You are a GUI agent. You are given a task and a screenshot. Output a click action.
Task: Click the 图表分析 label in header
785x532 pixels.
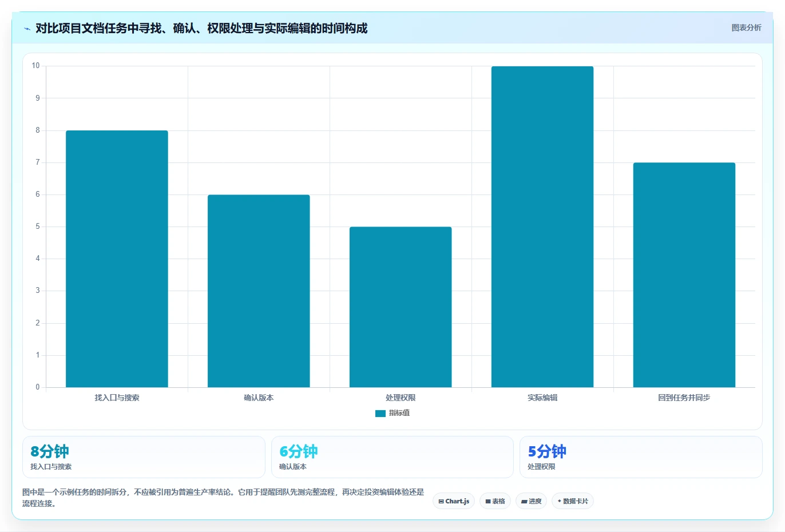(746, 27)
